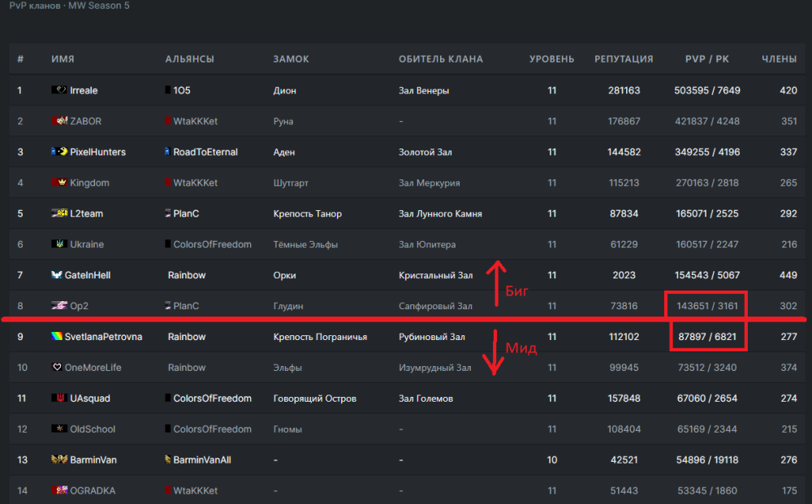Sort table by РЕПУТАЦИЯ column header
The image size is (812, 504).
click(x=624, y=59)
